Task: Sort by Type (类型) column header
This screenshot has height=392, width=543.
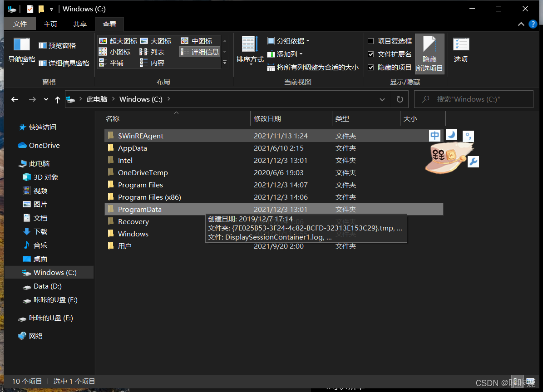Action: click(x=366, y=119)
